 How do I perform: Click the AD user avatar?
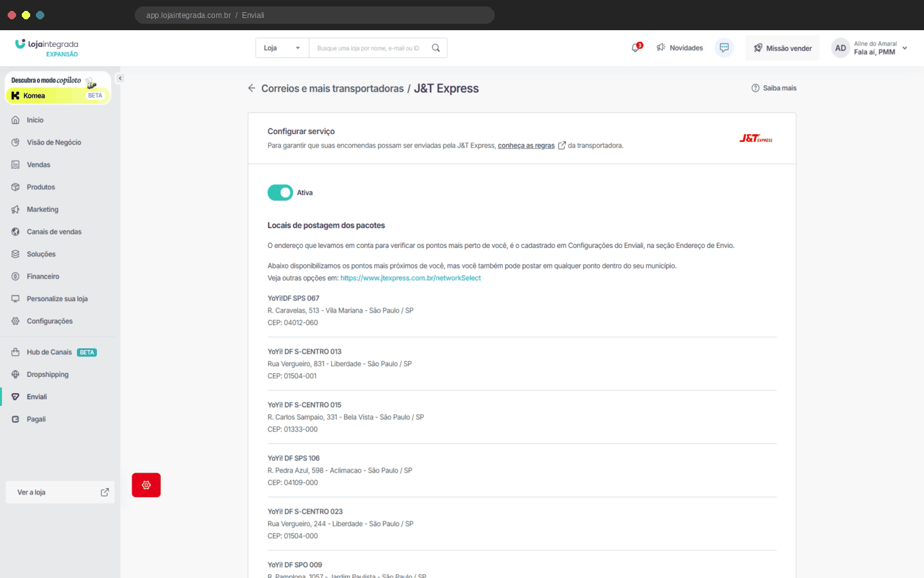pos(840,48)
